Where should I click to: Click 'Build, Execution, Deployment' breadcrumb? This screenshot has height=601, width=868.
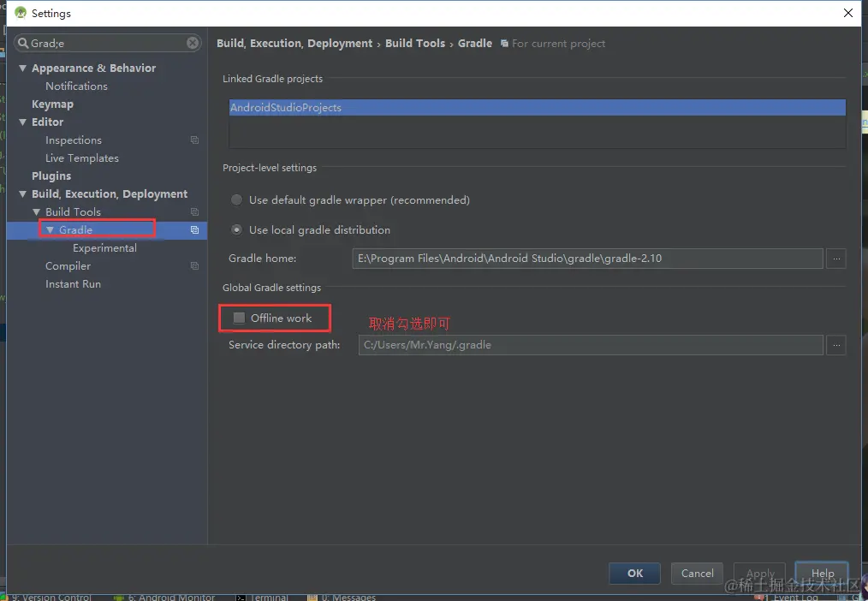[294, 43]
